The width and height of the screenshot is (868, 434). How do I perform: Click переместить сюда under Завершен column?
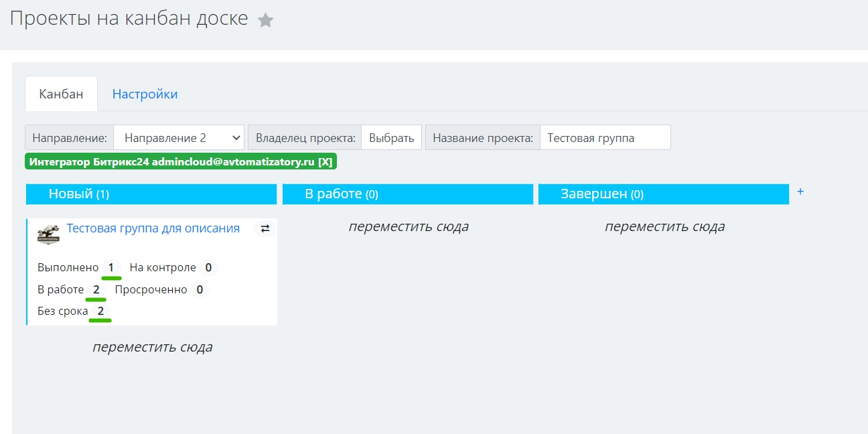click(x=664, y=227)
